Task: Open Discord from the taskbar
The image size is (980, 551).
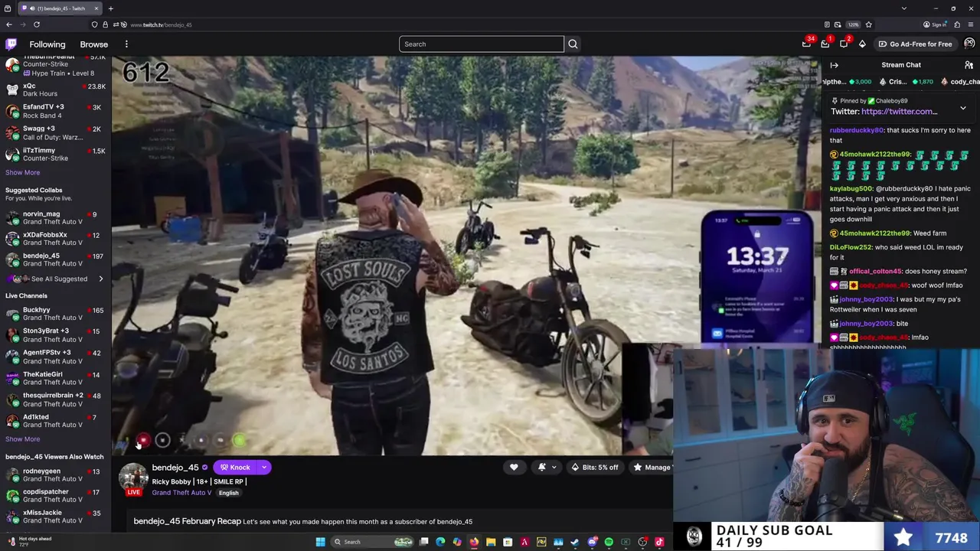Action: (592, 542)
